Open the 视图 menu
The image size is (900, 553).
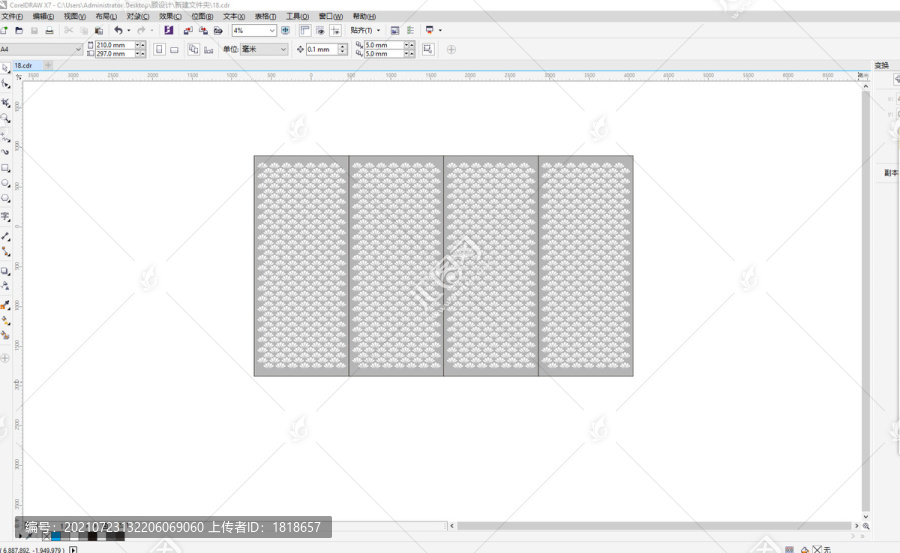coord(75,17)
